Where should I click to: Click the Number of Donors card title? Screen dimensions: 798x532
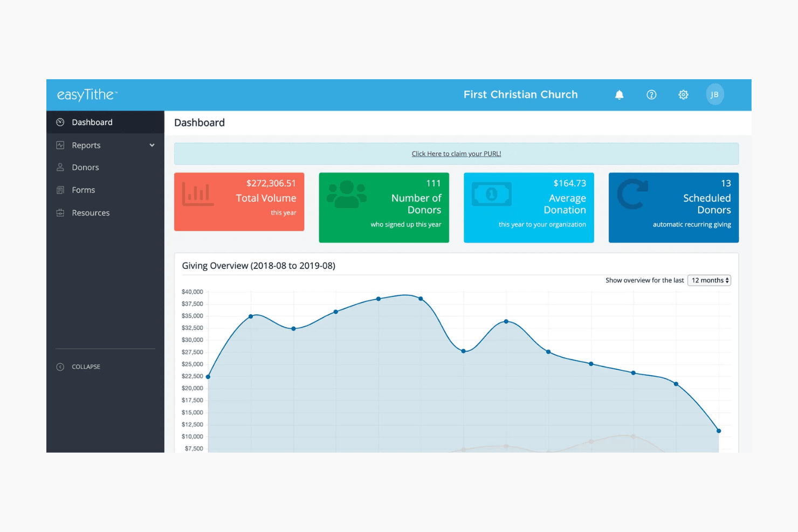pos(416,204)
